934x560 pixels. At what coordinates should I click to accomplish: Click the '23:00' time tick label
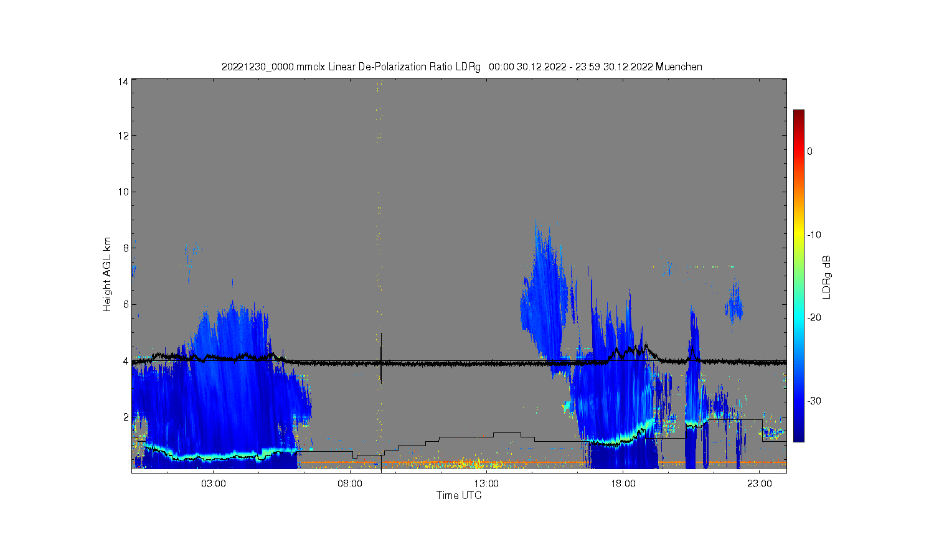760,483
